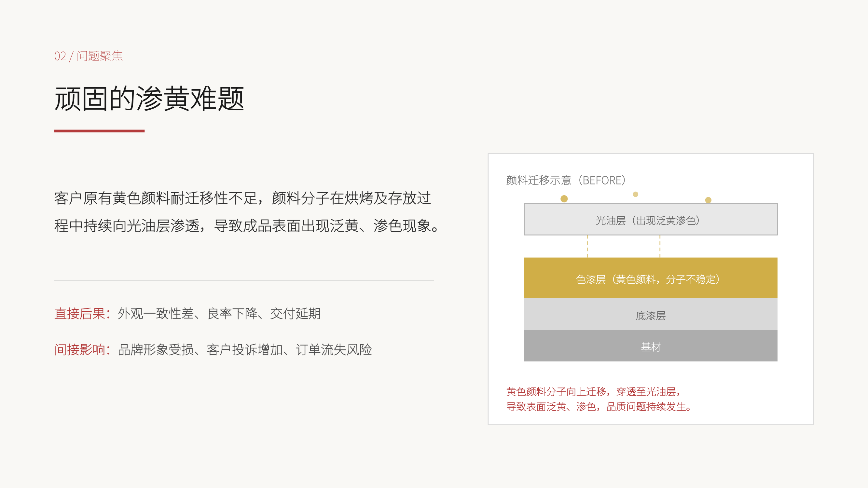Image resolution: width=868 pixels, height=488 pixels.
Task: Click the rightmost yellow pigment dot
Action: (708, 200)
